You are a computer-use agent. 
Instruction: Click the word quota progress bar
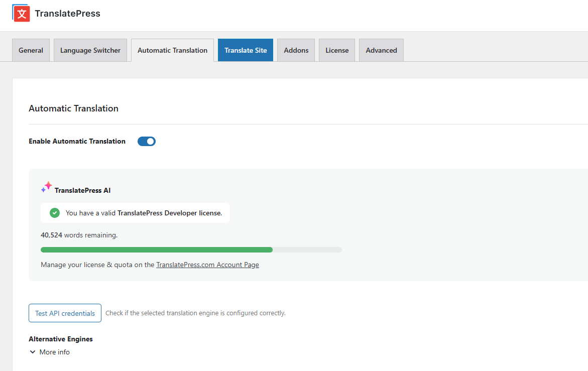pos(191,250)
